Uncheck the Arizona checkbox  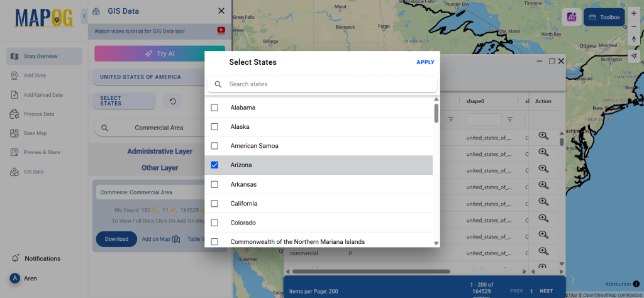(214, 165)
